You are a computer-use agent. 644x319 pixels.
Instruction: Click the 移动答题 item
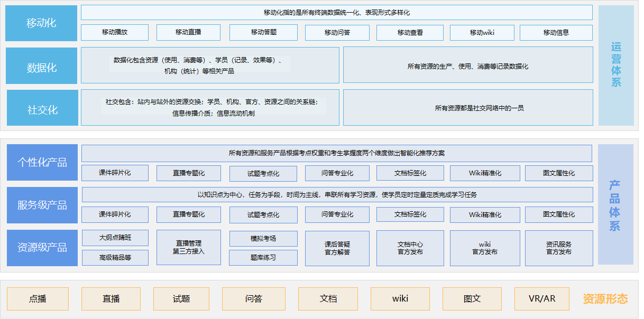[263, 32]
